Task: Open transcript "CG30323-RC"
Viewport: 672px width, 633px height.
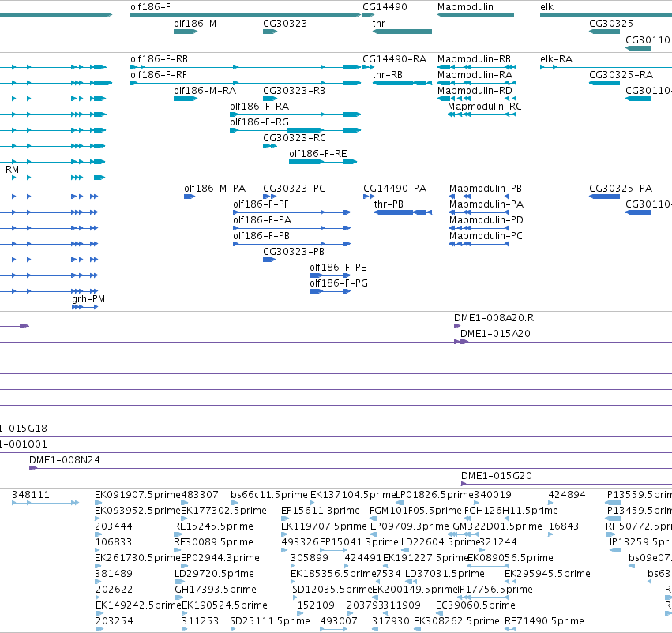Action: pyautogui.click(x=295, y=138)
